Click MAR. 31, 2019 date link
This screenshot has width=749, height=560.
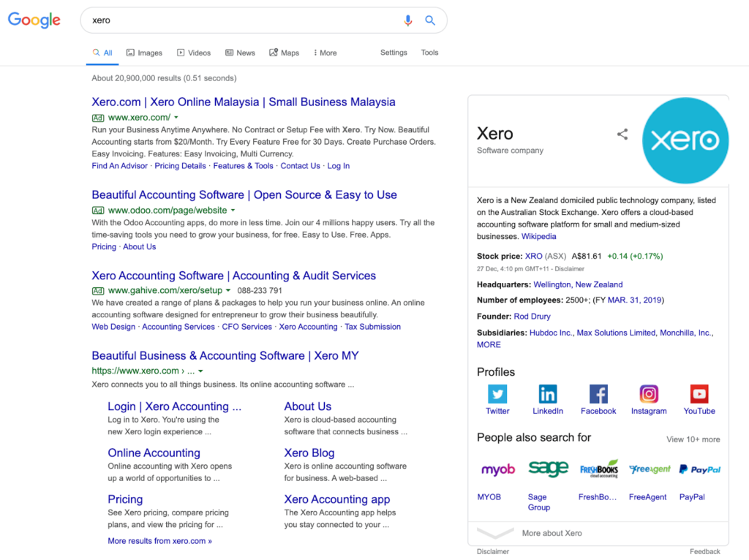[x=635, y=300]
